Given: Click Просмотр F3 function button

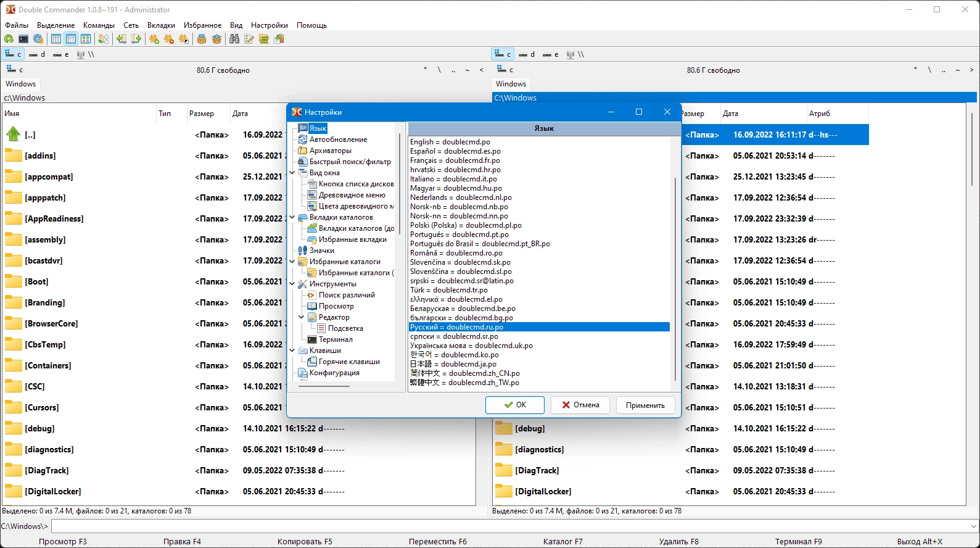Looking at the screenshot, I should point(62,541).
